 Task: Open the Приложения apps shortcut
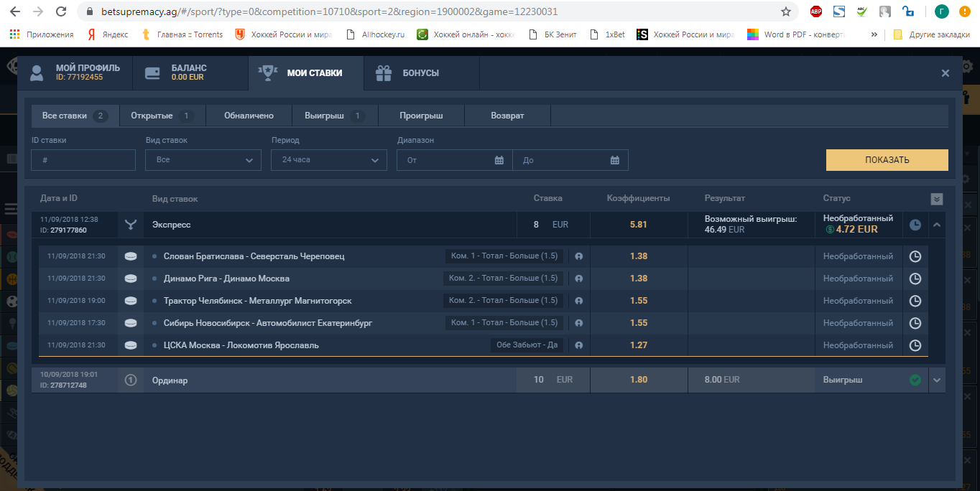click(x=42, y=34)
